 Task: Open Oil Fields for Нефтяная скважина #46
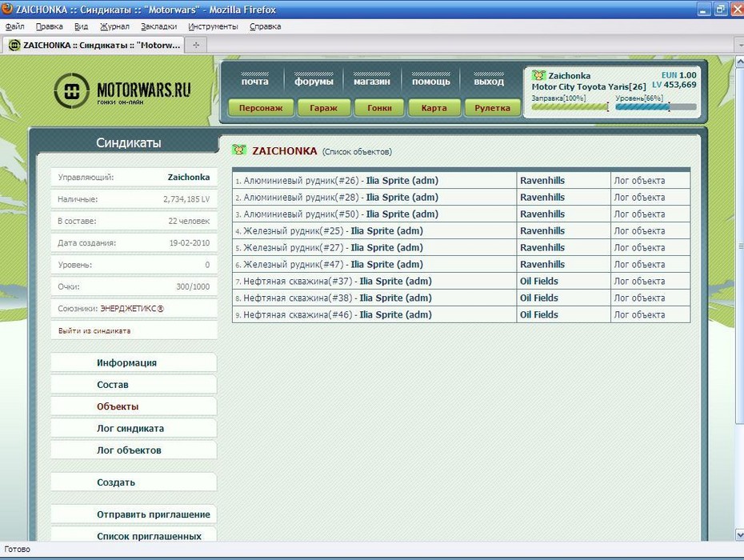(x=539, y=314)
